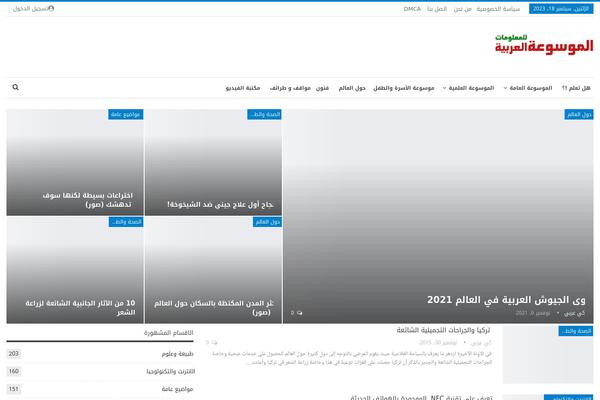Viewport: 600px width, 400px height.
Task: Open the DMCA link
Action: click(x=412, y=9)
